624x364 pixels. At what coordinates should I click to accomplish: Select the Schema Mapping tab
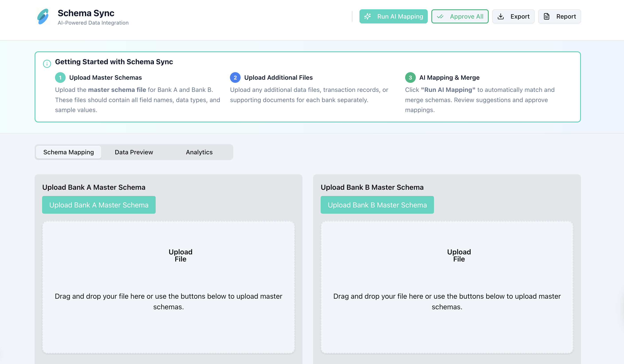[x=69, y=152]
